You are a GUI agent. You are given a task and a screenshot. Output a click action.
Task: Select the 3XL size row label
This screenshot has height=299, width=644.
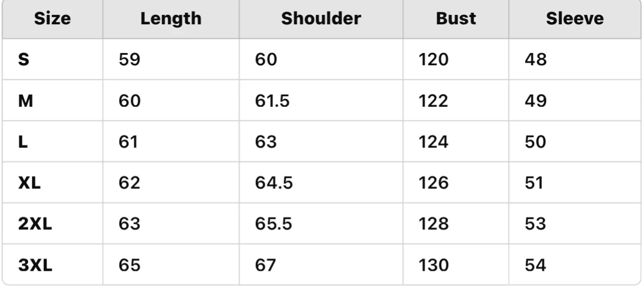tap(35, 266)
